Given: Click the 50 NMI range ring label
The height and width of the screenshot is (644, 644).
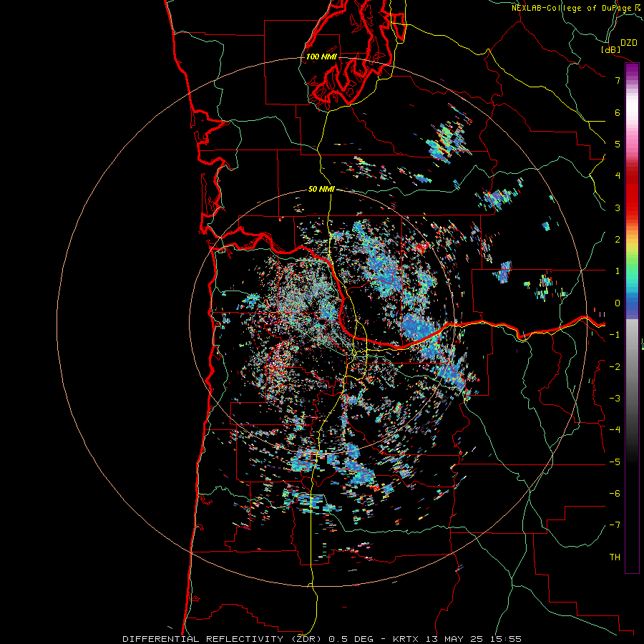Looking at the screenshot, I should click(321, 190).
